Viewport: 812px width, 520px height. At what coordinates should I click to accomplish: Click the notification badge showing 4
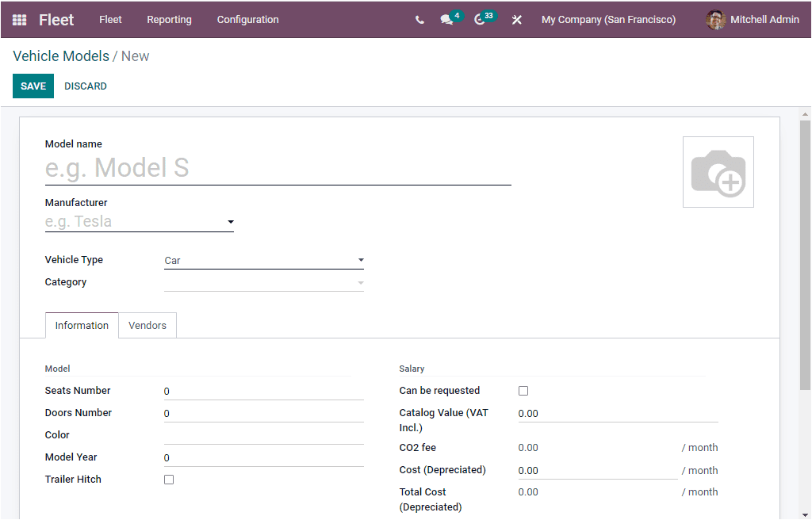[457, 13]
